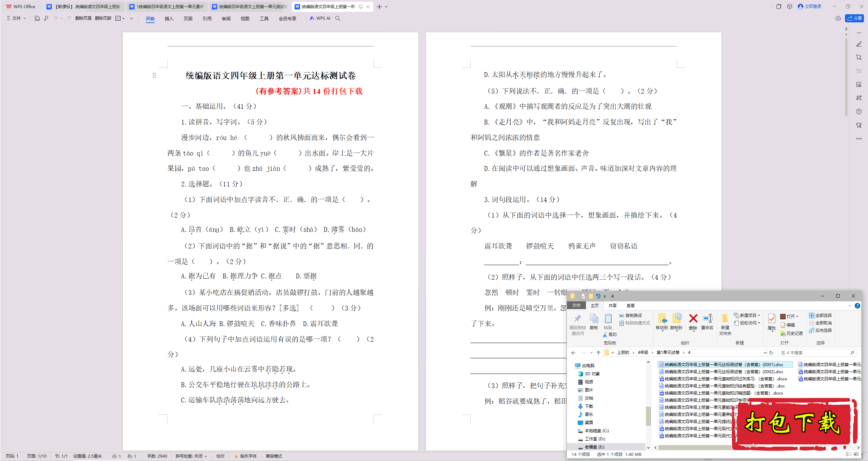Open the 文件 menu dropdown in WPS
The width and height of the screenshot is (868, 461).
click(16, 18)
